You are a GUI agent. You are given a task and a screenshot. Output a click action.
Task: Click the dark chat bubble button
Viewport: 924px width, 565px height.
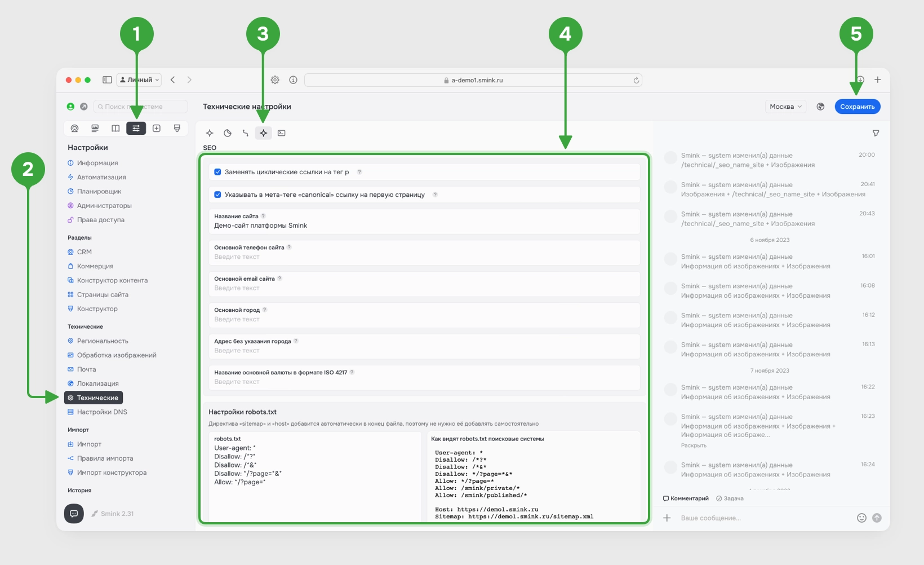click(74, 513)
